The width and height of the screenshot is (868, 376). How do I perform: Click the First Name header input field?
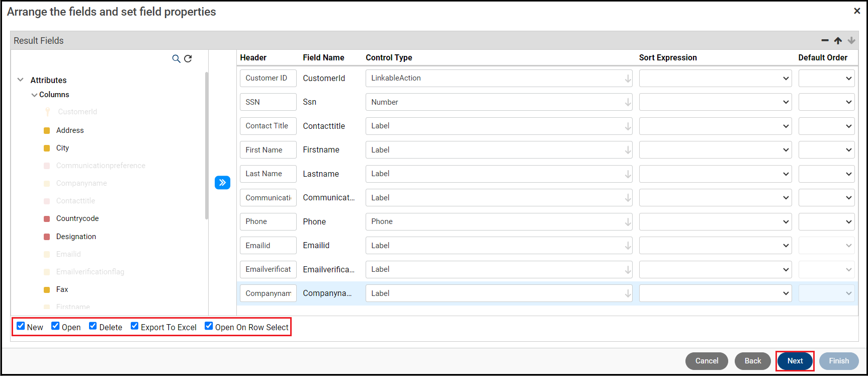pos(268,150)
